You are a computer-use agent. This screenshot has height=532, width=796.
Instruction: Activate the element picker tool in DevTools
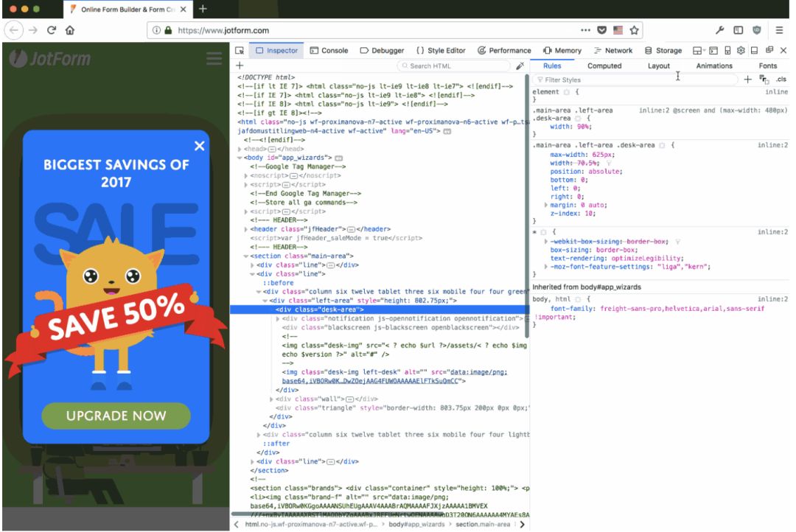[x=240, y=51]
